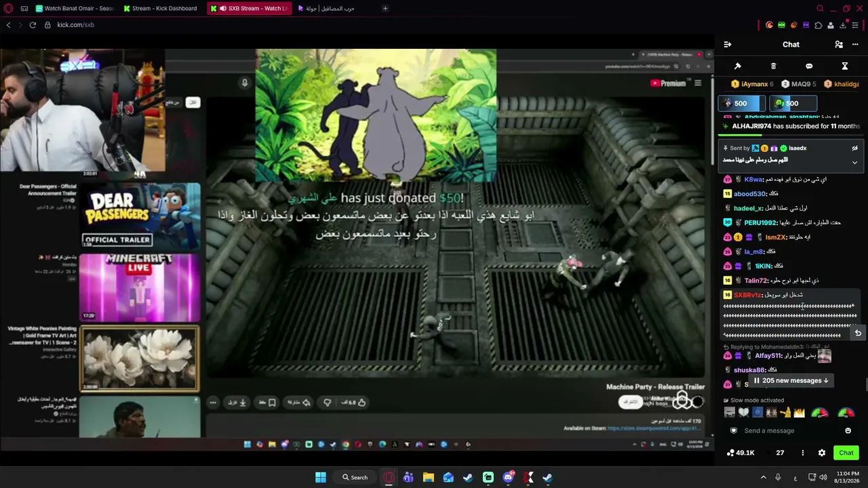Jump to 205 new messages

point(791,381)
